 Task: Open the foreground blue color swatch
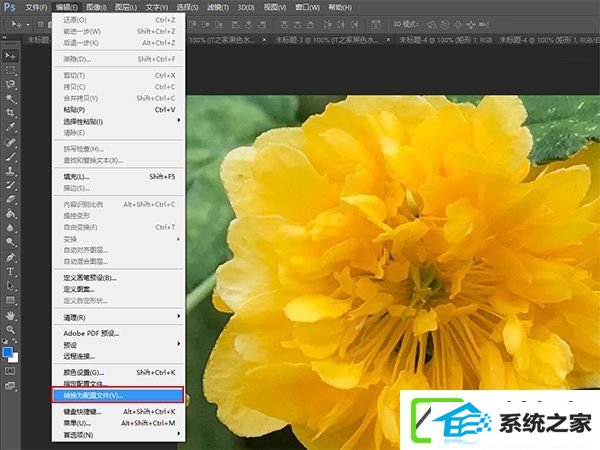coord(7,352)
